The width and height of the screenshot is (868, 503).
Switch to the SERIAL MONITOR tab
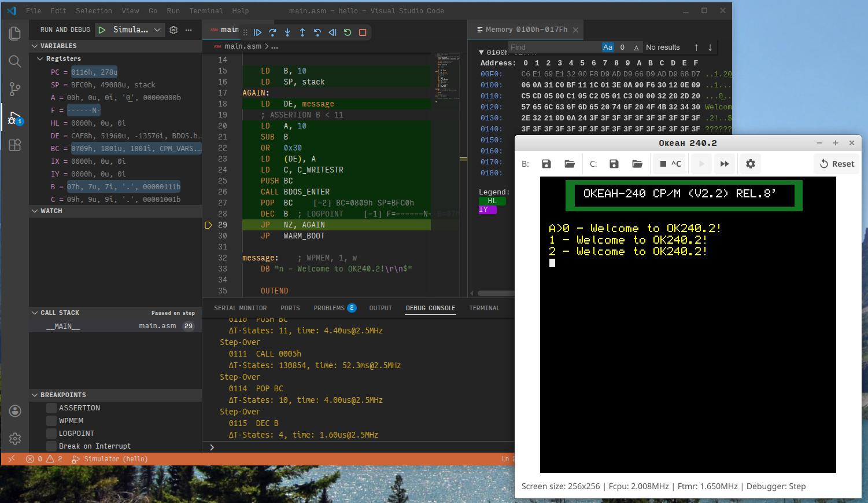coord(240,307)
